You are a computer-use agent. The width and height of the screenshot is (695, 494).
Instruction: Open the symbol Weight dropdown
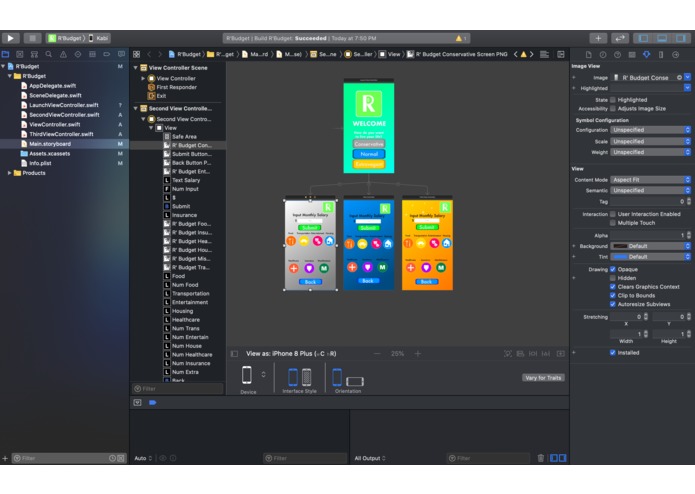pos(650,152)
